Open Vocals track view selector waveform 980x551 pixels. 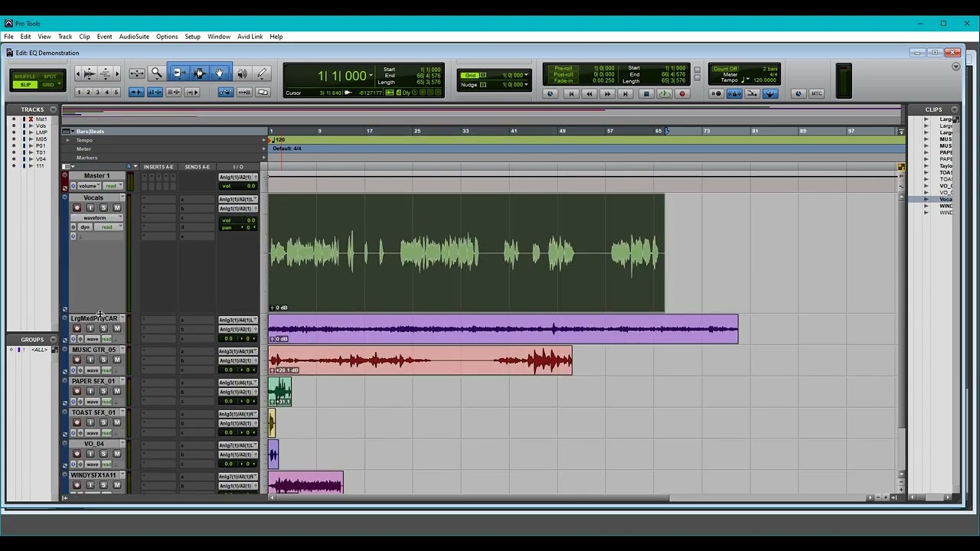click(x=97, y=218)
